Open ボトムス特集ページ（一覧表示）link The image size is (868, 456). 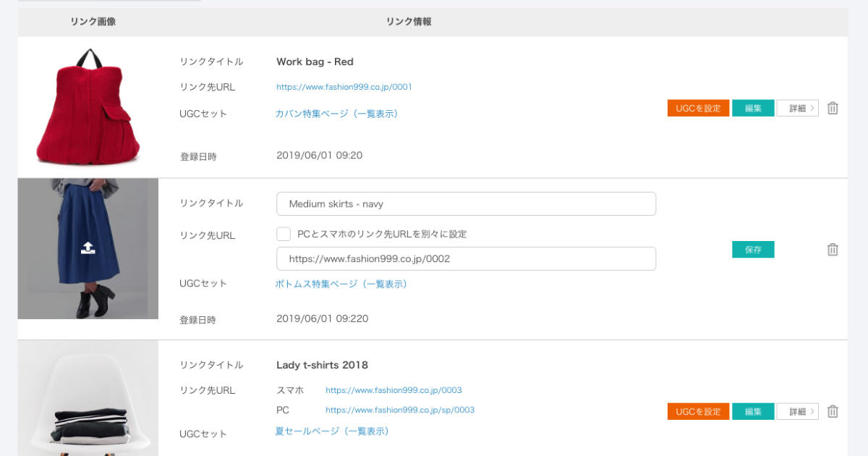[343, 284]
